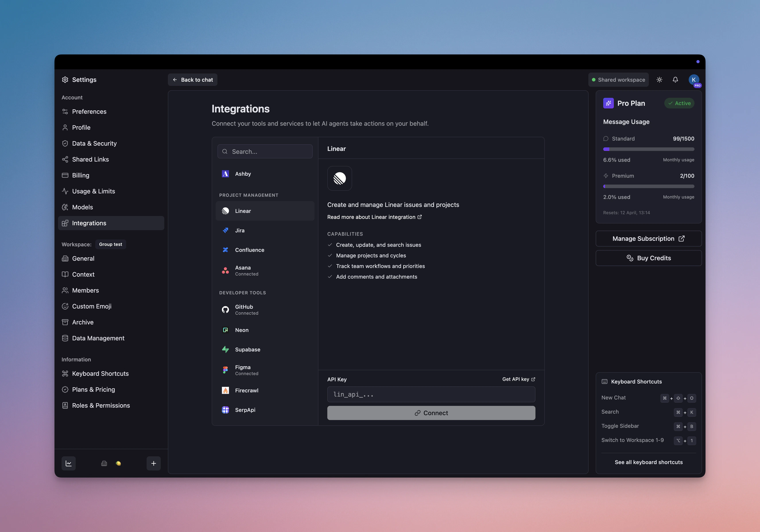Open Keyboard Shortcuts settings
Viewport: 760px width, 532px height.
pyautogui.click(x=100, y=374)
